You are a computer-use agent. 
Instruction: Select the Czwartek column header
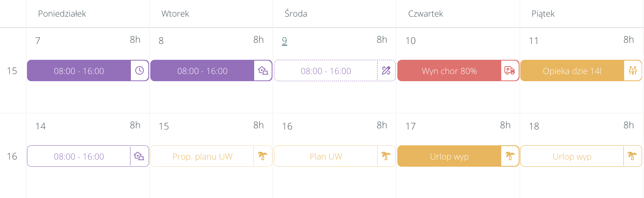(425, 14)
